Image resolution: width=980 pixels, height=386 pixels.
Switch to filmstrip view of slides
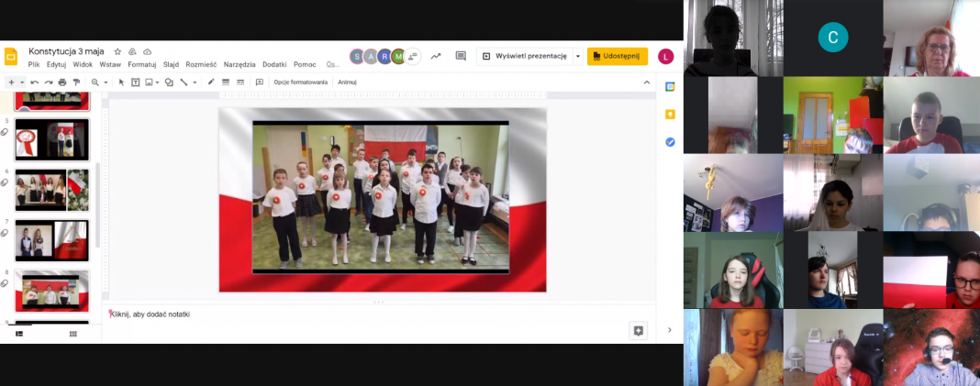pyautogui.click(x=18, y=334)
